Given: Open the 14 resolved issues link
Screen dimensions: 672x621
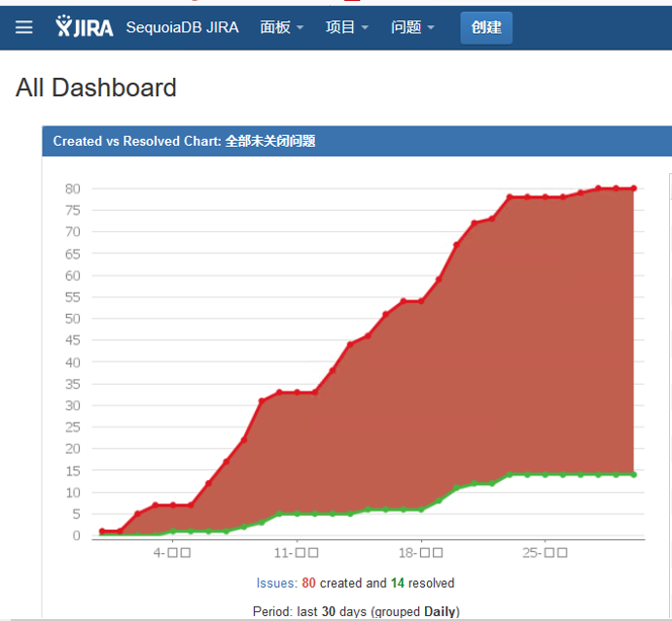Looking at the screenshot, I should [396, 583].
